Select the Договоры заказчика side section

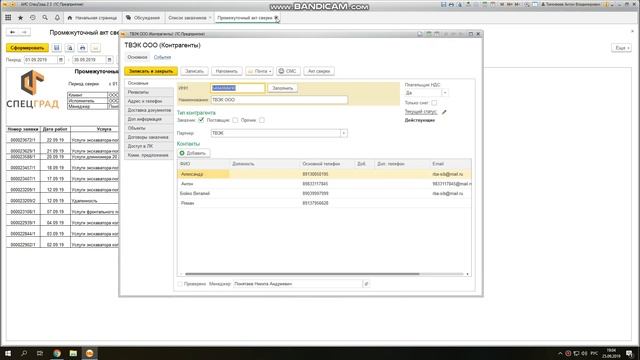149,137
